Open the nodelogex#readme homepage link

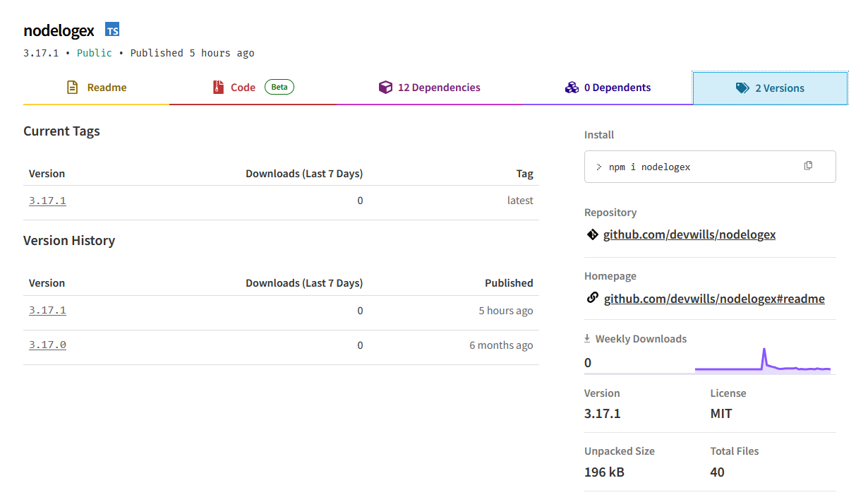point(713,299)
